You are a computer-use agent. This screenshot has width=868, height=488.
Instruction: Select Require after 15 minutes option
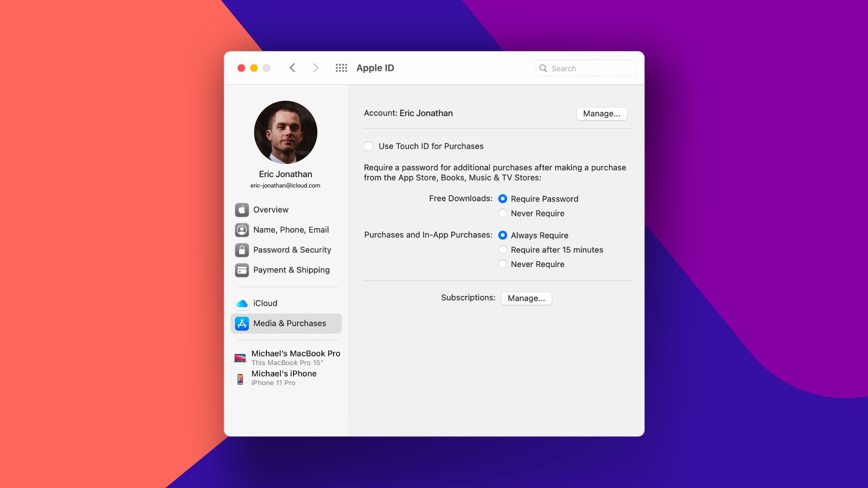coord(503,250)
